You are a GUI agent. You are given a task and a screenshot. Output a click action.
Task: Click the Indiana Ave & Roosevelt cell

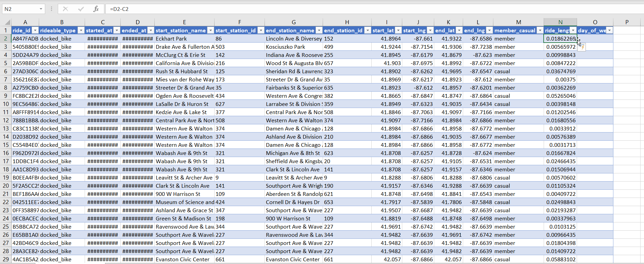tap(294, 55)
